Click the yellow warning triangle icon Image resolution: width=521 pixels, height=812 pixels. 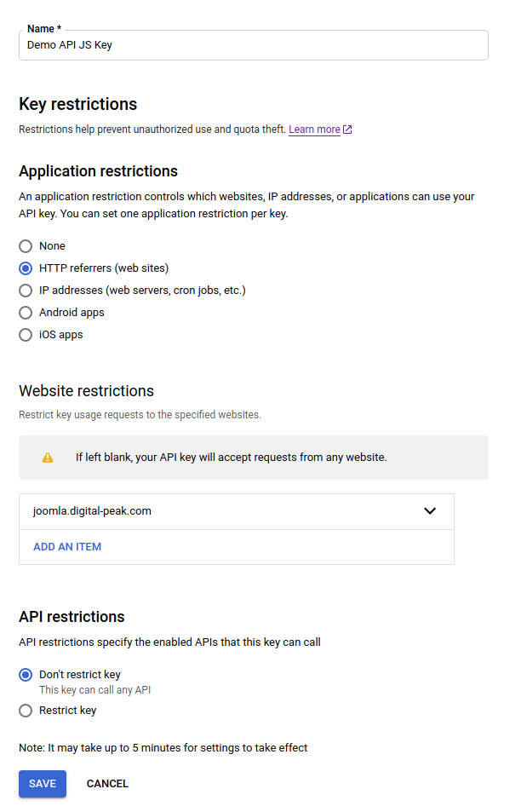(48, 458)
